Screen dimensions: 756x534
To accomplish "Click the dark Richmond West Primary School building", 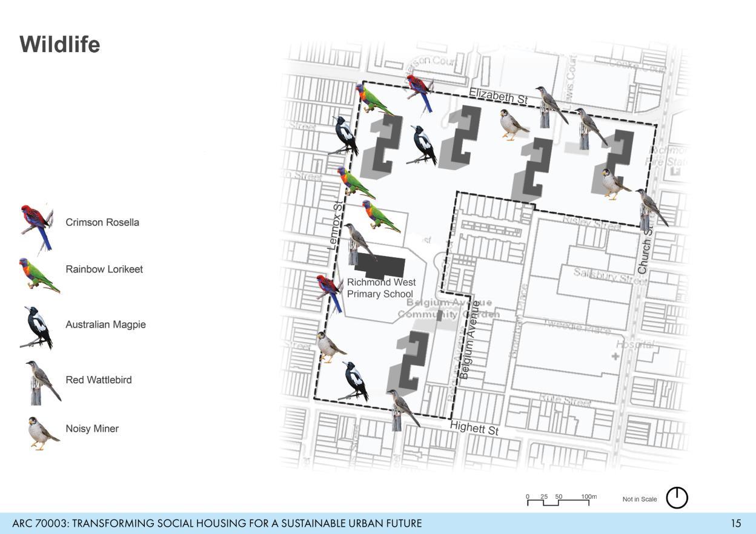I will click(380, 266).
